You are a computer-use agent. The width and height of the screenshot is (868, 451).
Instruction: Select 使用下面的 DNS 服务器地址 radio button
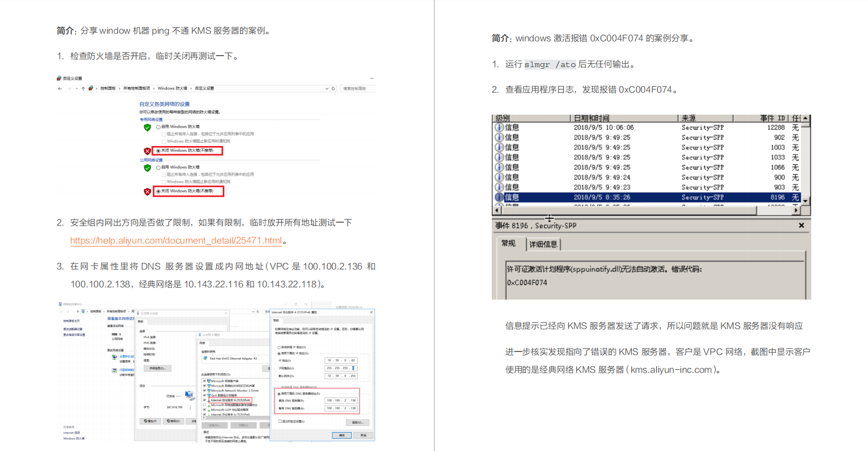pos(279,394)
